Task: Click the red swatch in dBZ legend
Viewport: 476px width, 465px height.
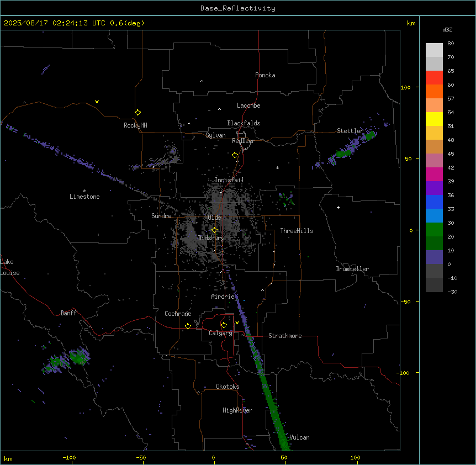Action: pos(434,77)
